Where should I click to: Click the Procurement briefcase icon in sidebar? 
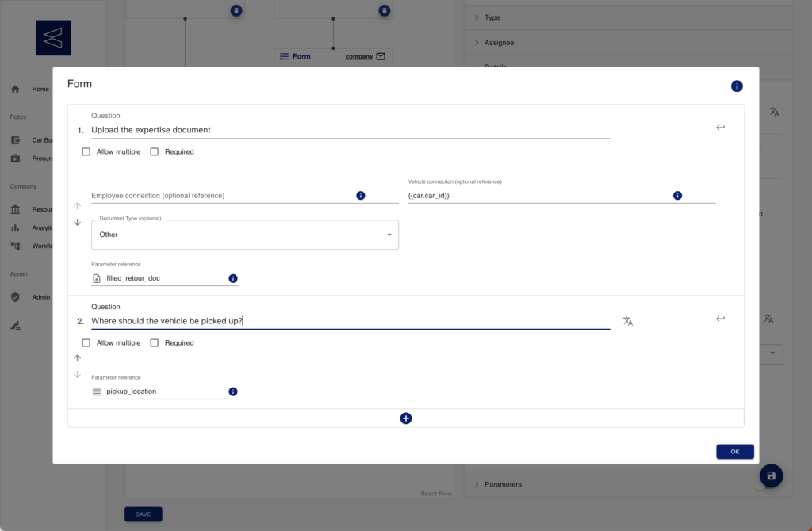pyautogui.click(x=15, y=159)
